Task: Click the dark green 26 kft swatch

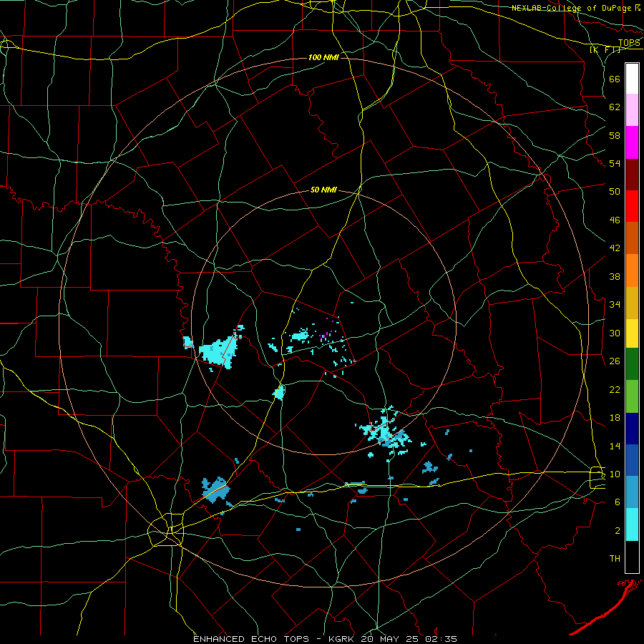Action: click(632, 364)
